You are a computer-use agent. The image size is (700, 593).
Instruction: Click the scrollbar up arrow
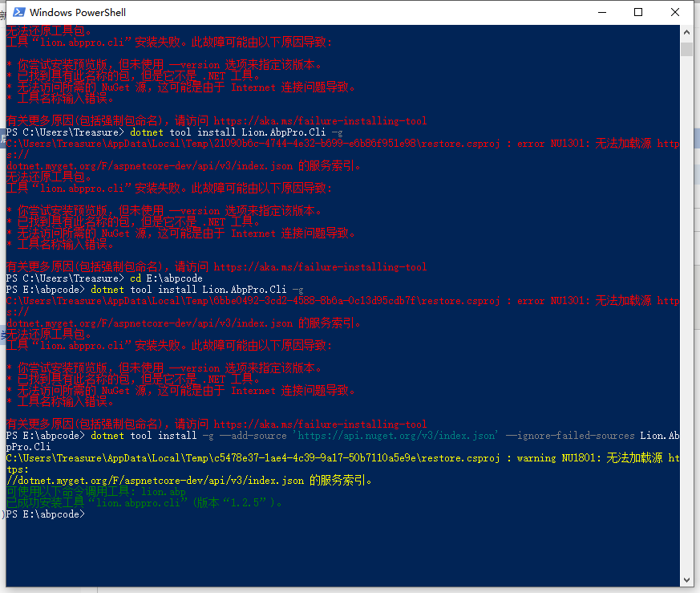pyautogui.click(x=687, y=31)
